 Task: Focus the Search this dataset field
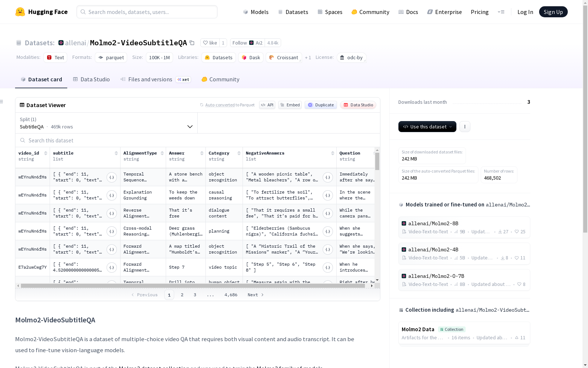pos(198,141)
